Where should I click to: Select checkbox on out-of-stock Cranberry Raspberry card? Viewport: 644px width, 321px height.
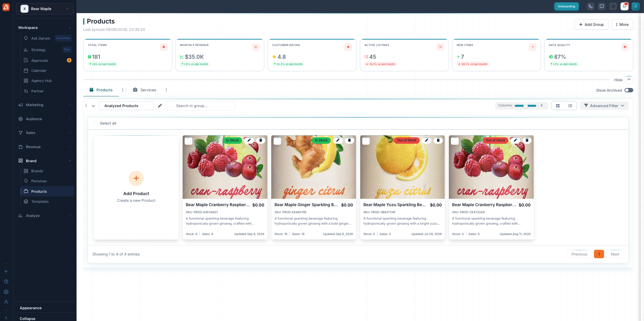[x=455, y=141]
